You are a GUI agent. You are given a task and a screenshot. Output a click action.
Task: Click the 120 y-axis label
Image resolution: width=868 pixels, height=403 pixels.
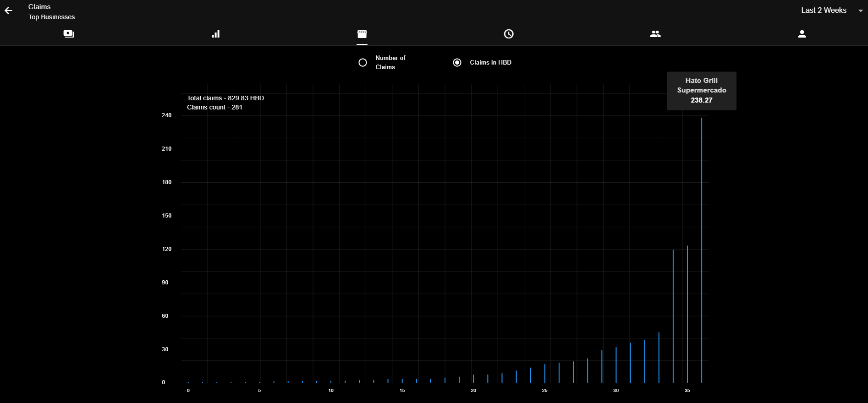pyautogui.click(x=166, y=249)
